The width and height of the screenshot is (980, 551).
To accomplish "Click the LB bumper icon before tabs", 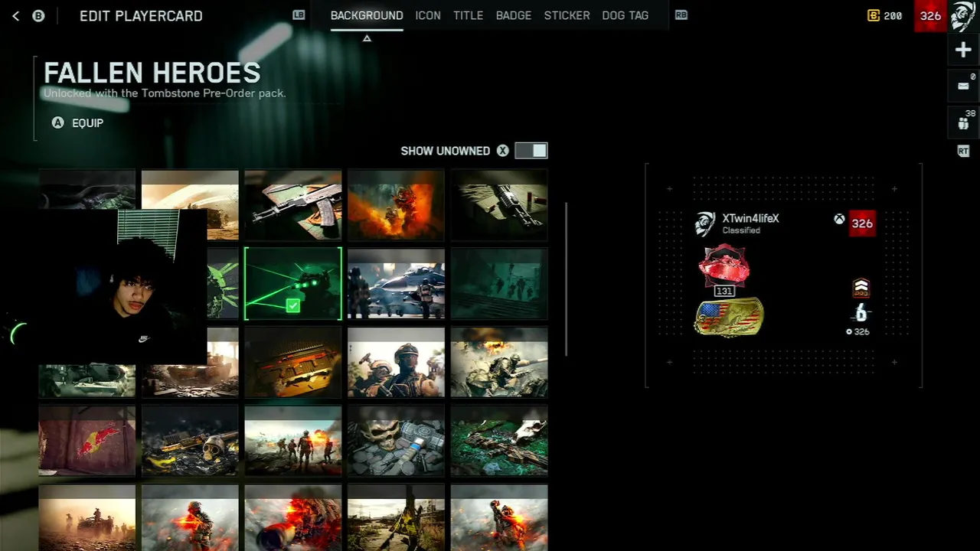I will pos(299,15).
